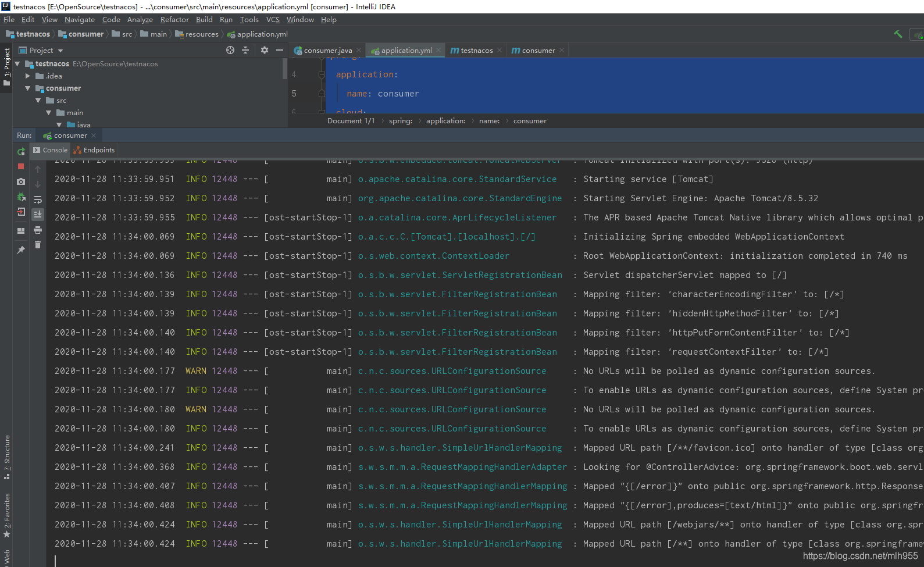Click application.yml in navigation breadcrumb
The height and width of the screenshot is (567, 924).
pos(258,34)
